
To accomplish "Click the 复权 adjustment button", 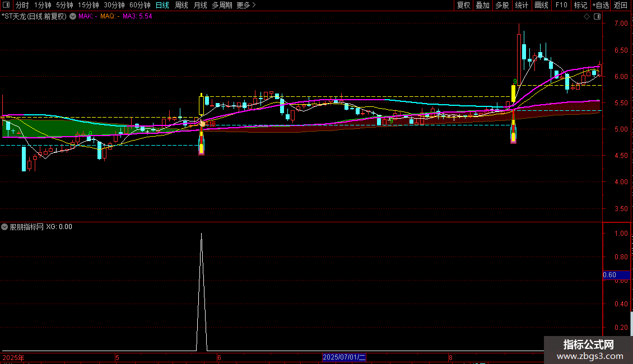I will (x=463, y=5).
